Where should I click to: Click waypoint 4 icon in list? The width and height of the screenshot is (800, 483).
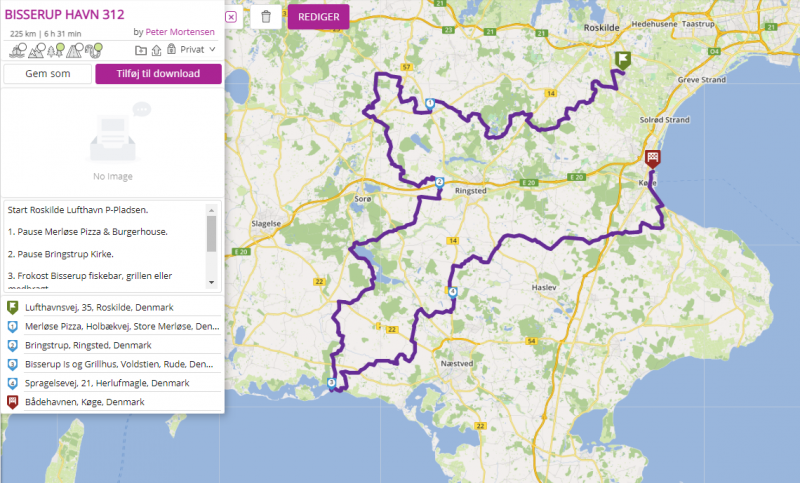tap(12, 383)
